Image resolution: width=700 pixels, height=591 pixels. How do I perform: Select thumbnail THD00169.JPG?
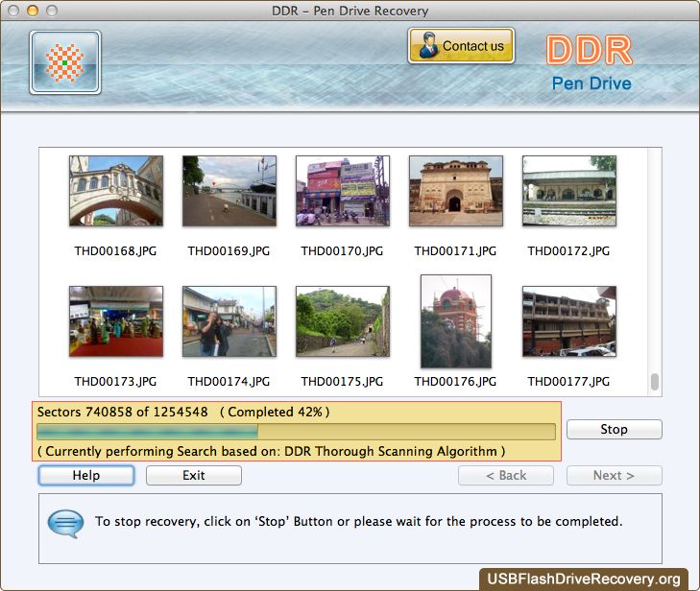[229, 191]
